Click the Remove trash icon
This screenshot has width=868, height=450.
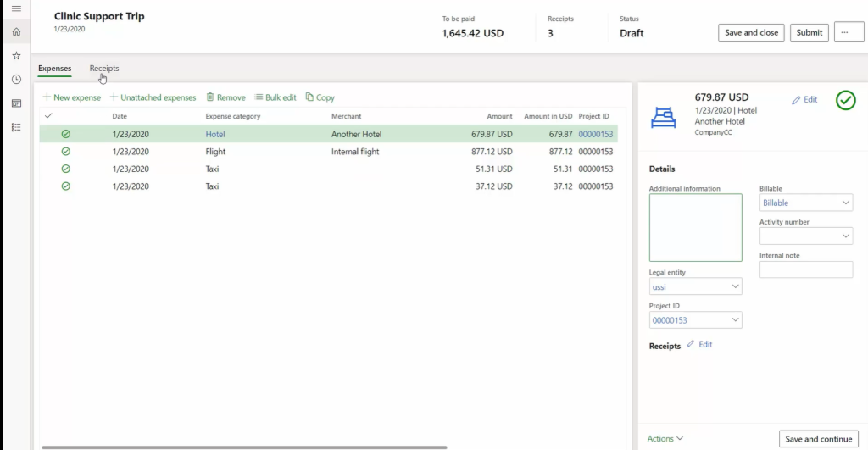point(210,97)
